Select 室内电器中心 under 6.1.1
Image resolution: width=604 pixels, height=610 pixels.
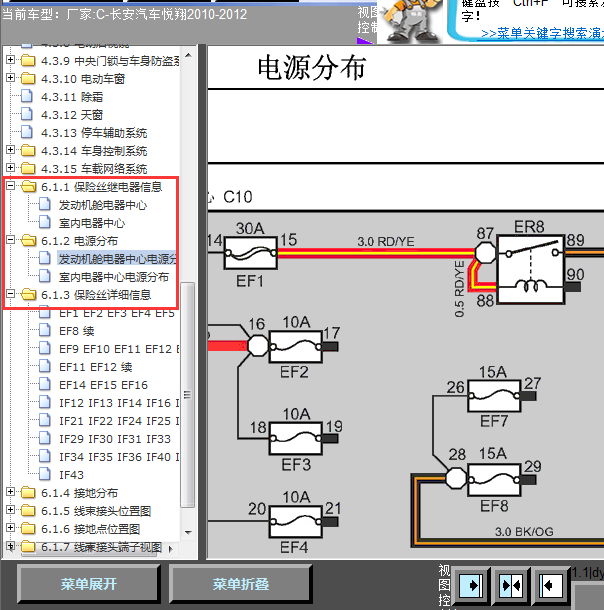pyautogui.click(x=92, y=223)
